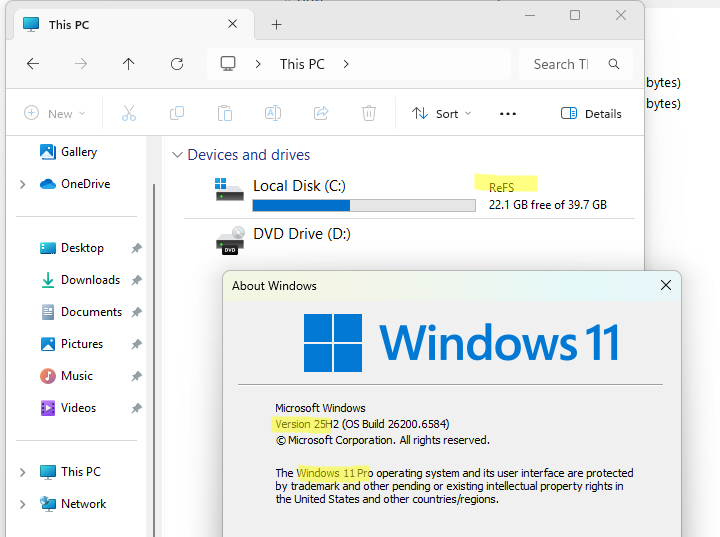Viewport: 720px width, 537px height.
Task: Close the About Windows dialog
Action: coord(665,285)
